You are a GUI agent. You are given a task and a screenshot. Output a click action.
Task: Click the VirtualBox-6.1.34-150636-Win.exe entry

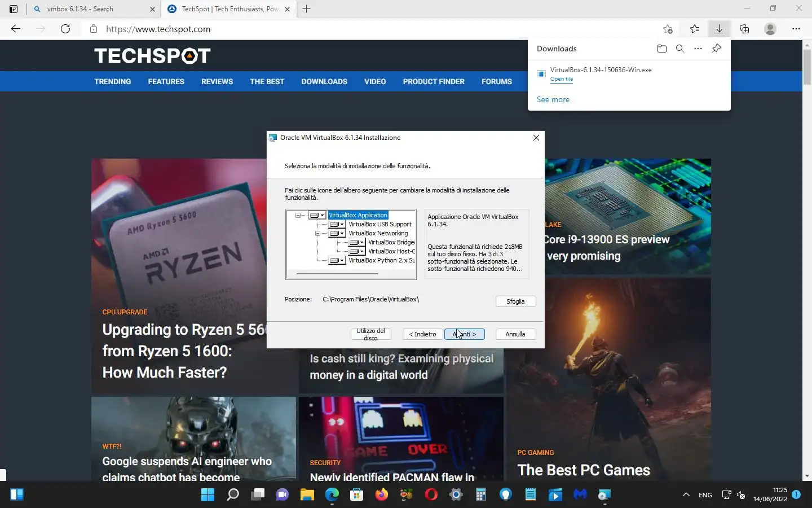[x=601, y=70]
